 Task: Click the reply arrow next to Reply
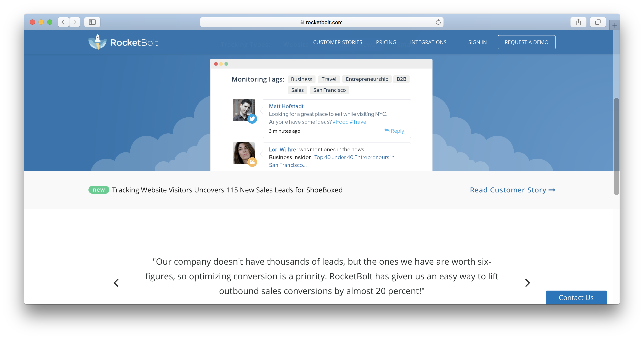click(387, 131)
